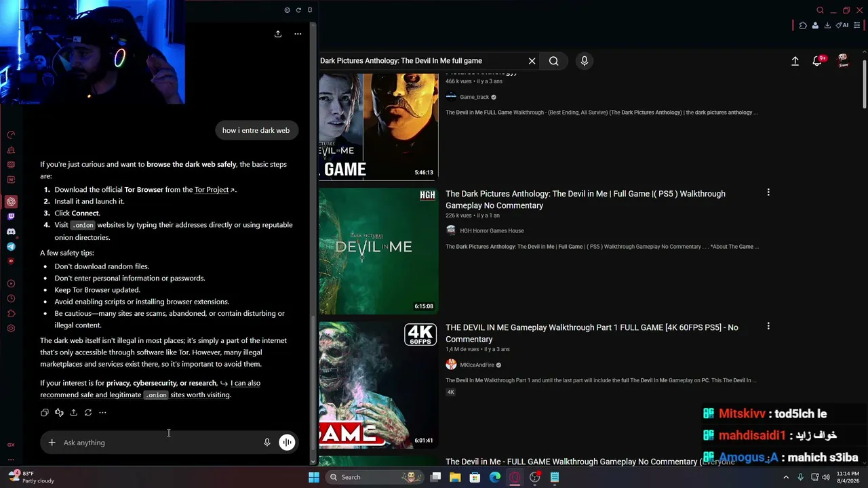Regenerate the ChatGPT response
The height and width of the screenshot is (488, 868).
(x=88, y=413)
